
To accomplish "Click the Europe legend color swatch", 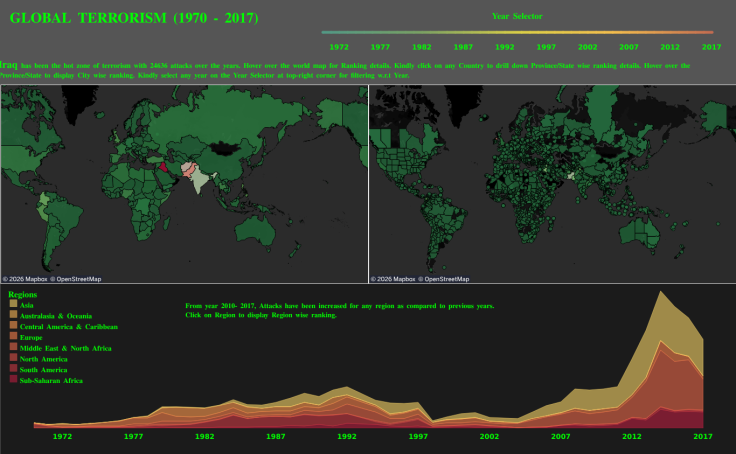I will (x=13, y=337).
